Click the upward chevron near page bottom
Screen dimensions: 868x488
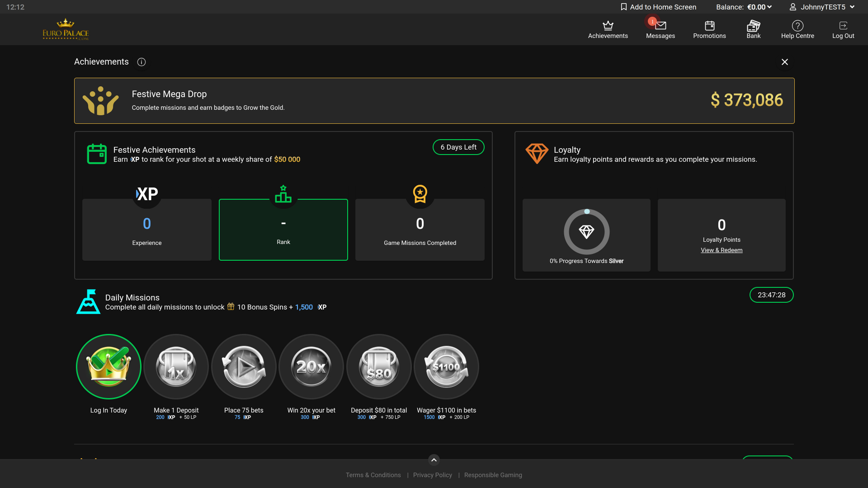[x=434, y=460]
